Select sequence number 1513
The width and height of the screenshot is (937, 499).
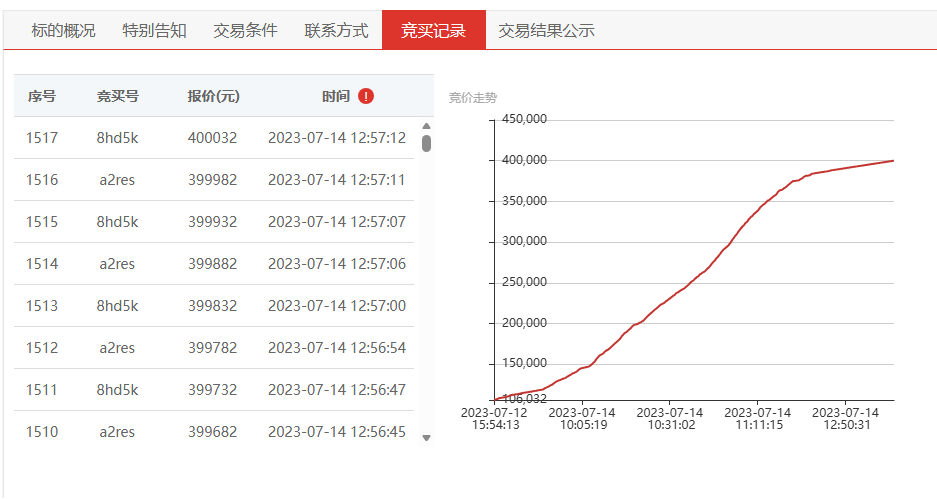42,306
